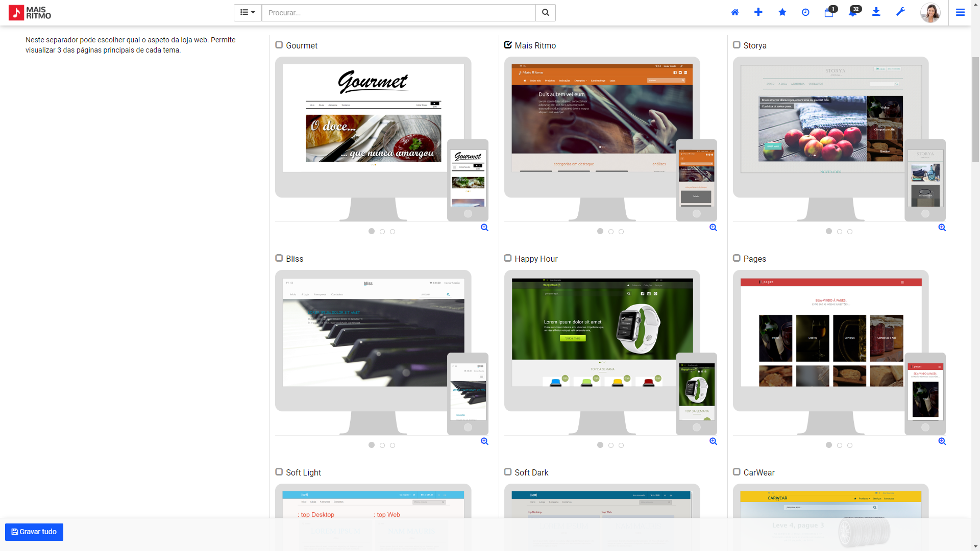This screenshot has width=980, height=551.
Task: Click Gravar tudo save button
Action: click(34, 532)
